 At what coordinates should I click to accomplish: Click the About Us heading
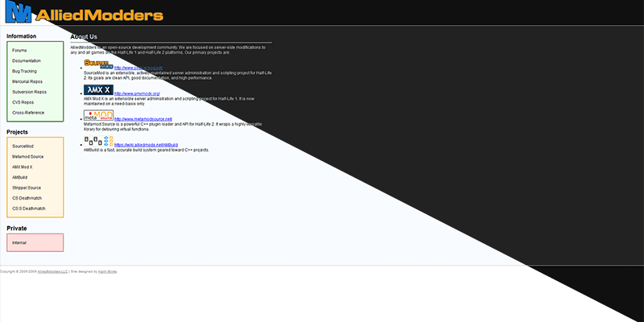coord(84,36)
